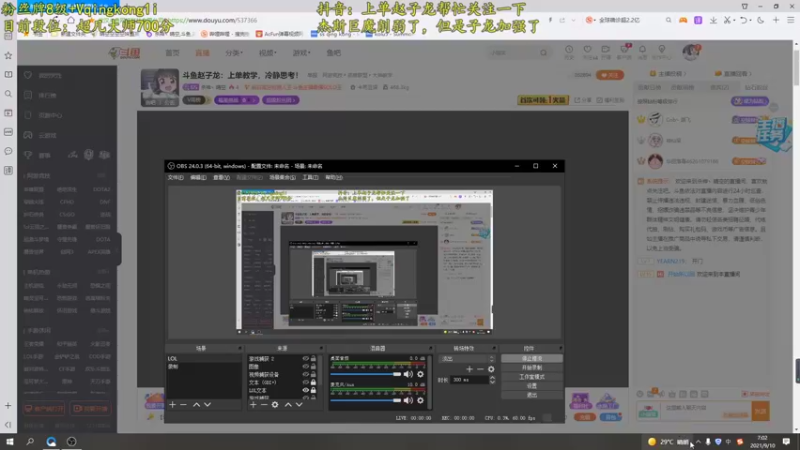800x450 pixels.
Task: Remove selected scene with the minus icon
Action: tap(184, 405)
